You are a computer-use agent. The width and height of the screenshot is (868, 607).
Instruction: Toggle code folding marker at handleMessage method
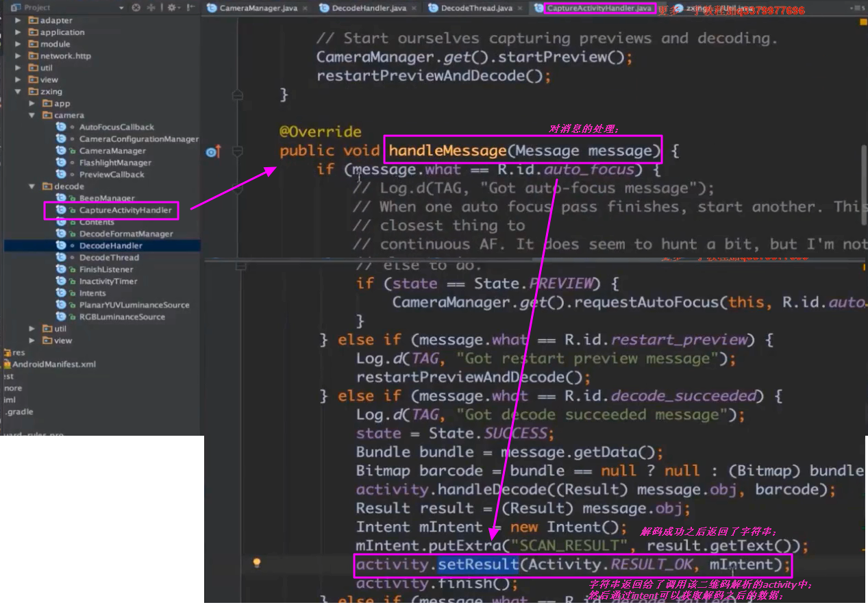click(238, 151)
